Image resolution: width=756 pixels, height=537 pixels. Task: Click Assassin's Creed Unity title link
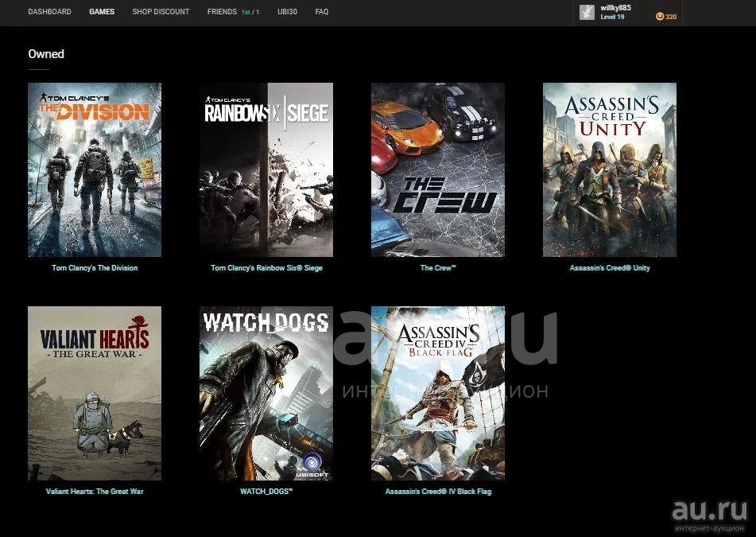610,268
